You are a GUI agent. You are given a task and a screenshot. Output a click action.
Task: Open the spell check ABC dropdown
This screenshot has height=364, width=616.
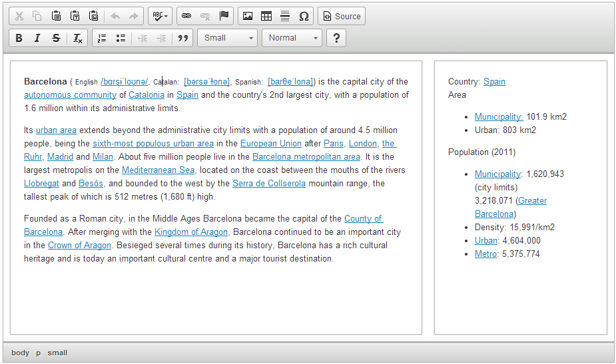pyautogui.click(x=160, y=16)
